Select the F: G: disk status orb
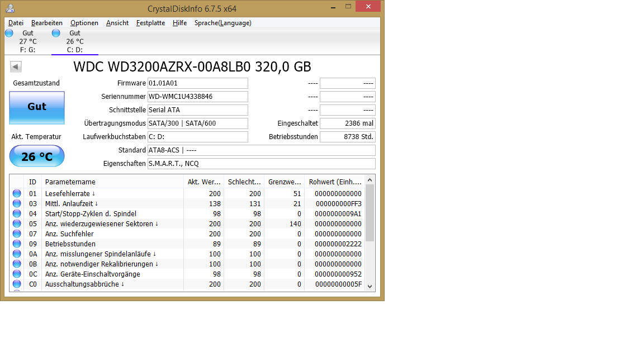644x362 pixels. tap(9, 33)
